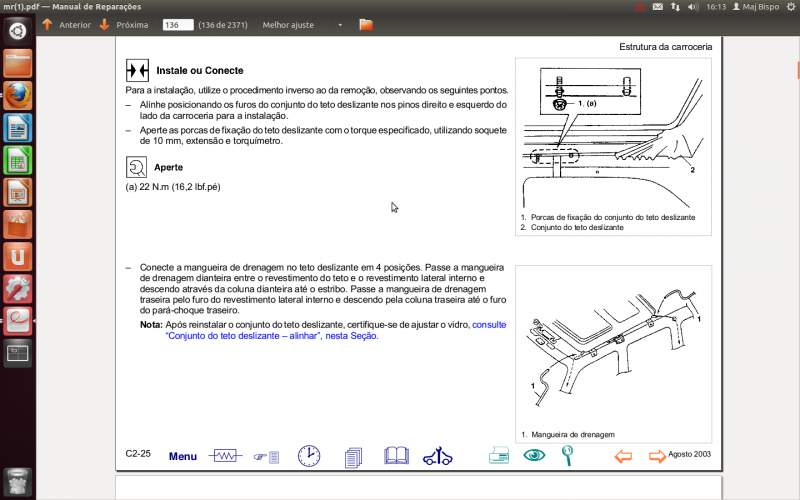
Task: Click the printer icon in manual footer
Action: pyautogui.click(x=498, y=455)
